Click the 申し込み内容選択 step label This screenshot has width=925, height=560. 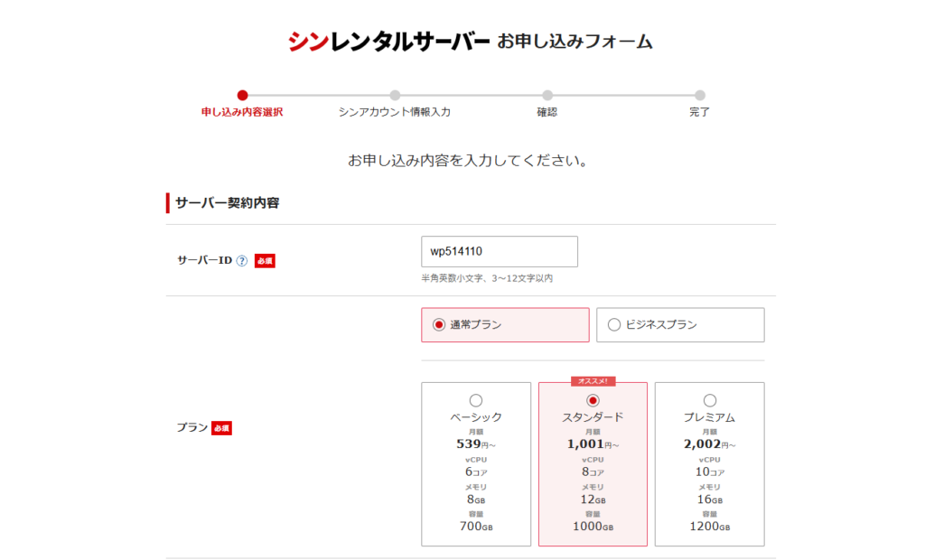(242, 113)
